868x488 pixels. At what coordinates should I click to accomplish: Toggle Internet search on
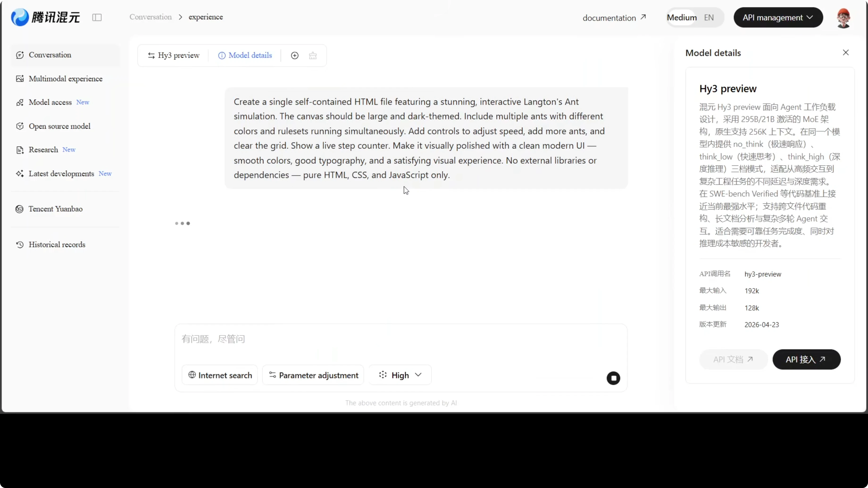(220, 375)
